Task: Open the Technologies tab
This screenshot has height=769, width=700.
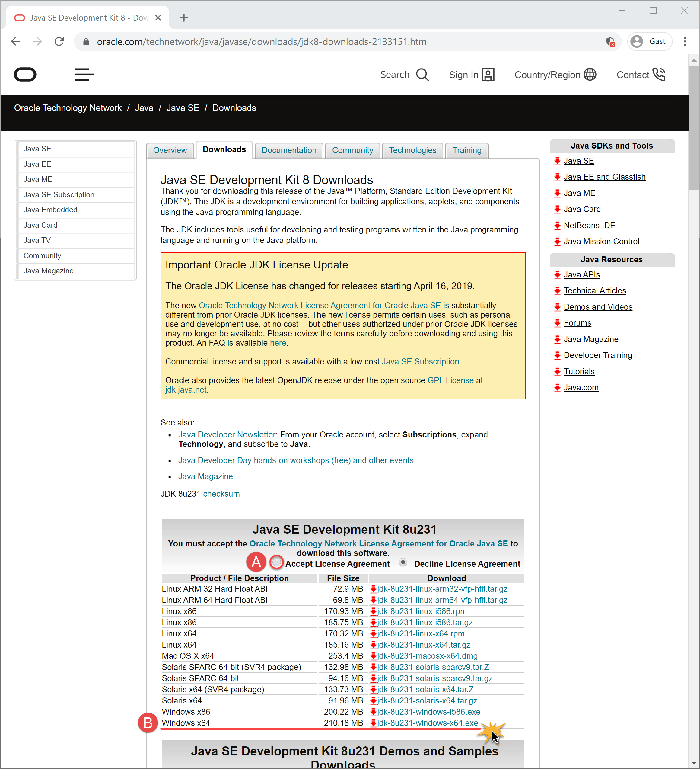Action: pyautogui.click(x=412, y=150)
